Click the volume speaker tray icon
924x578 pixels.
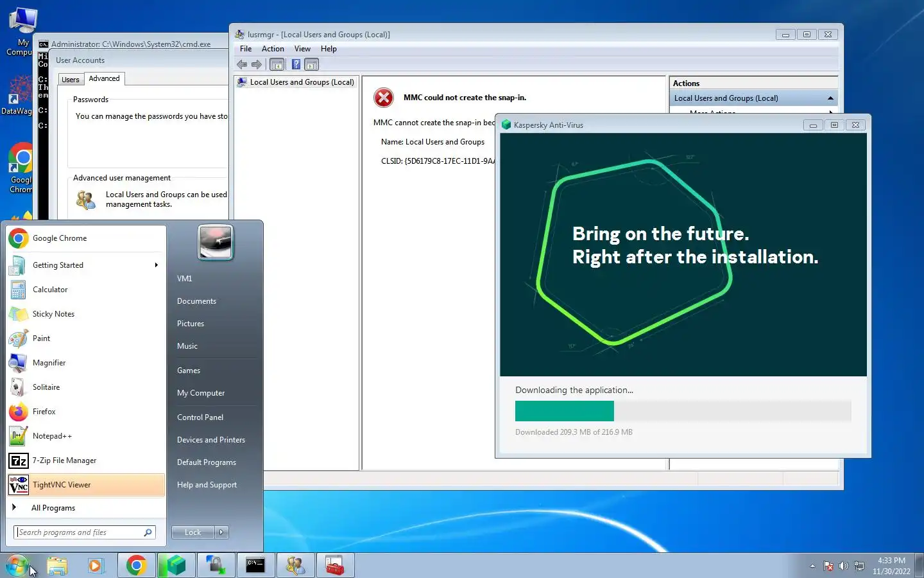point(844,566)
